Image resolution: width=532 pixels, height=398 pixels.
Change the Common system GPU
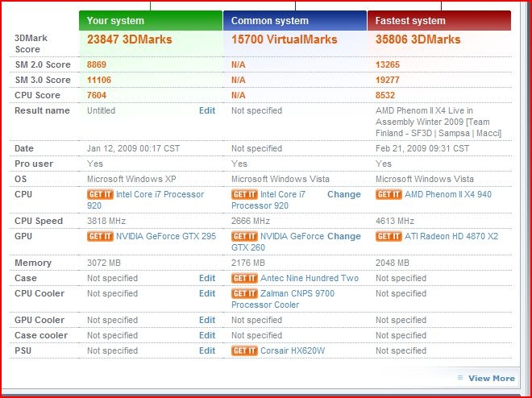[343, 236]
